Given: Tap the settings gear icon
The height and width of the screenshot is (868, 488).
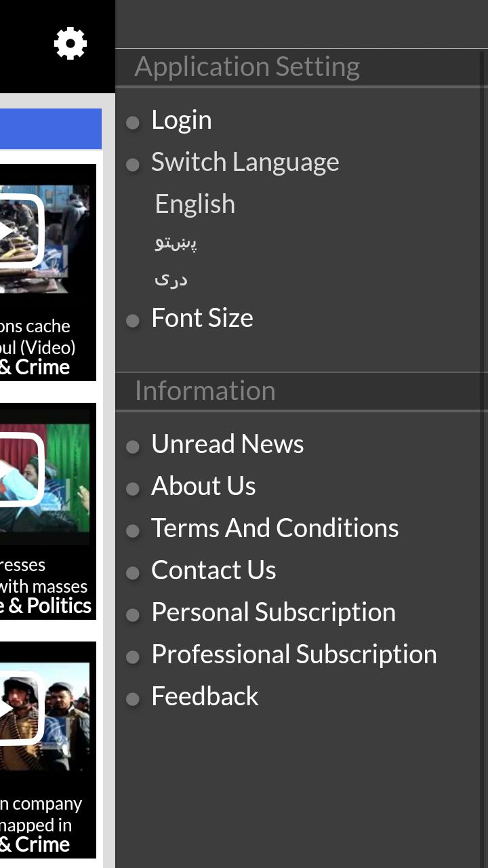Looking at the screenshot, I should (70, 44).
